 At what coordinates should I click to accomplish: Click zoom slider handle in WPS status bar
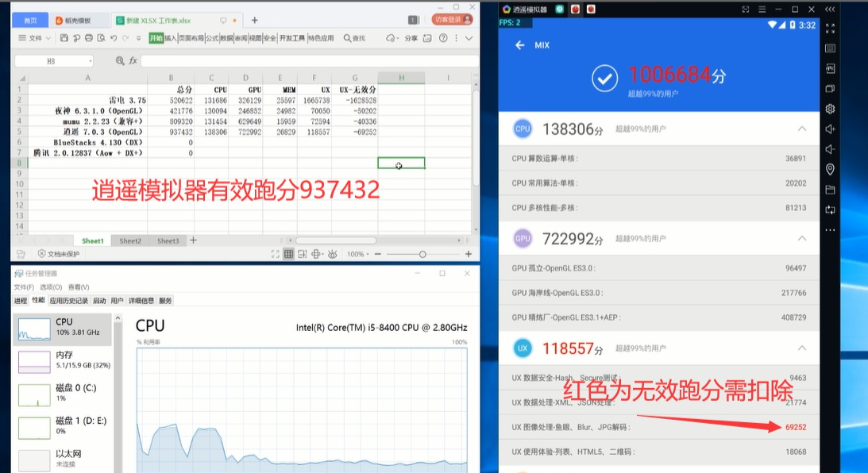pyautogui.click(x=422, y=255)
